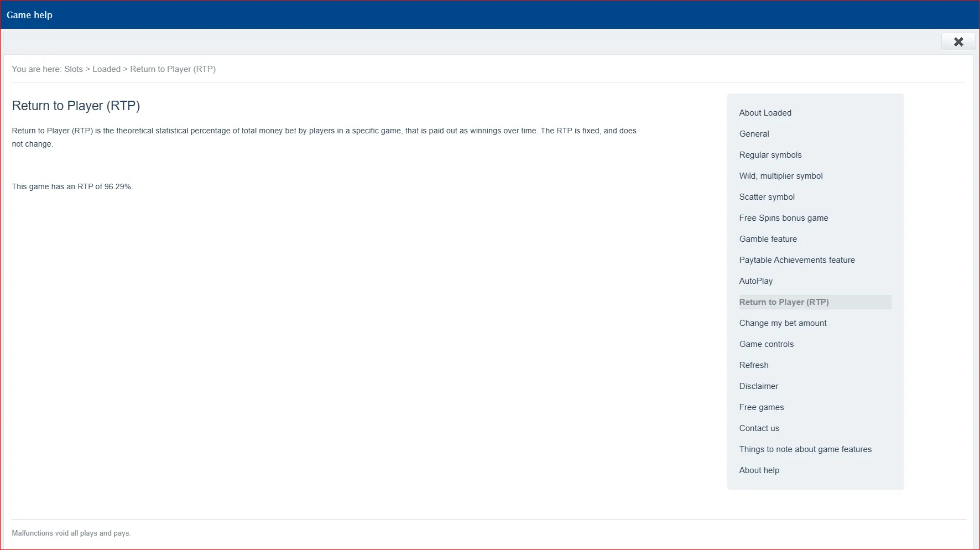The width and height of the screenshot is (980, 550).
Task: Go to Contact us page
Action: coord(759,428)
